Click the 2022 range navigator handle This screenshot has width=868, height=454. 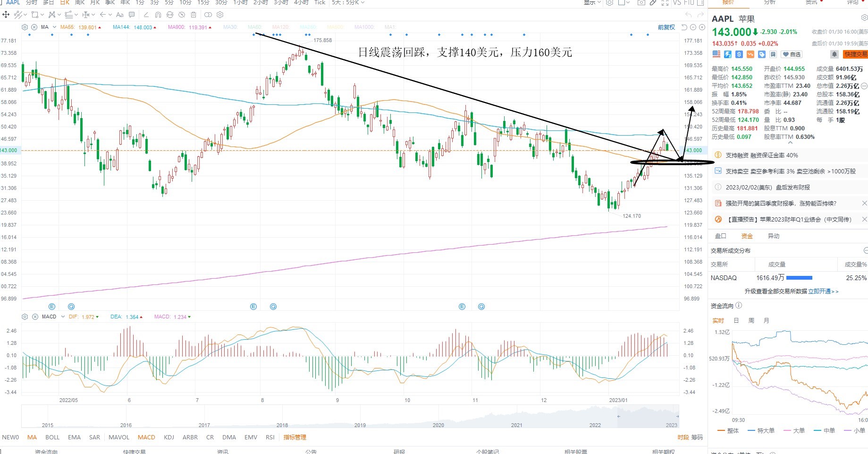point(618,416)
